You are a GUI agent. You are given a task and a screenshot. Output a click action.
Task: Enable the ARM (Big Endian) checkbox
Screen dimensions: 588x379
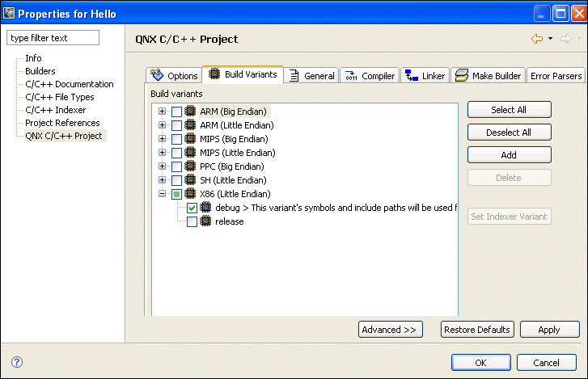[176, 112]
